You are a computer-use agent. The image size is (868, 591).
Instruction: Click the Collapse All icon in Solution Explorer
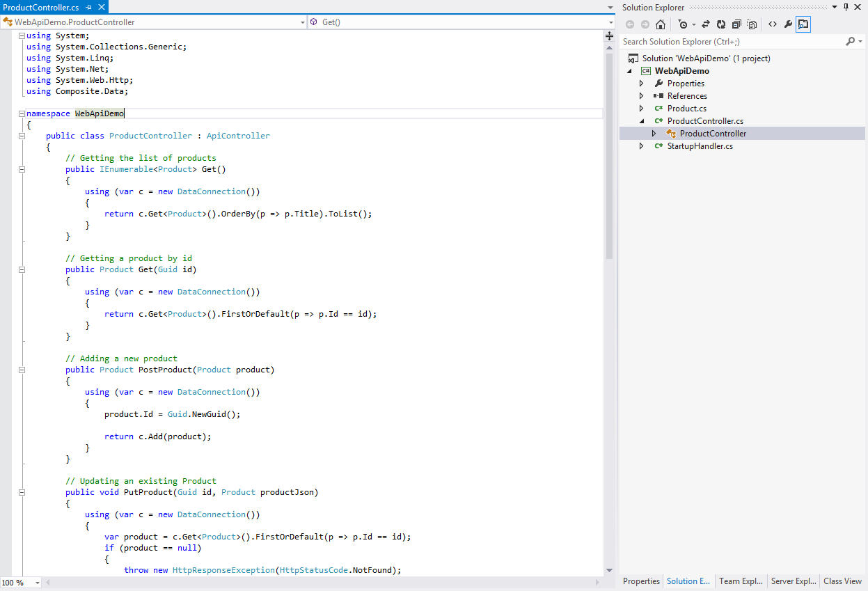click(x=736, y=24)
